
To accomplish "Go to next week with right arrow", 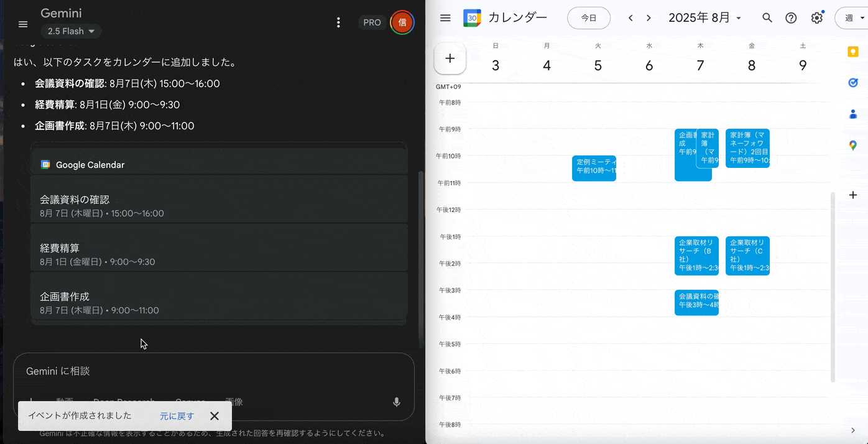I will [x=649, y=18].
